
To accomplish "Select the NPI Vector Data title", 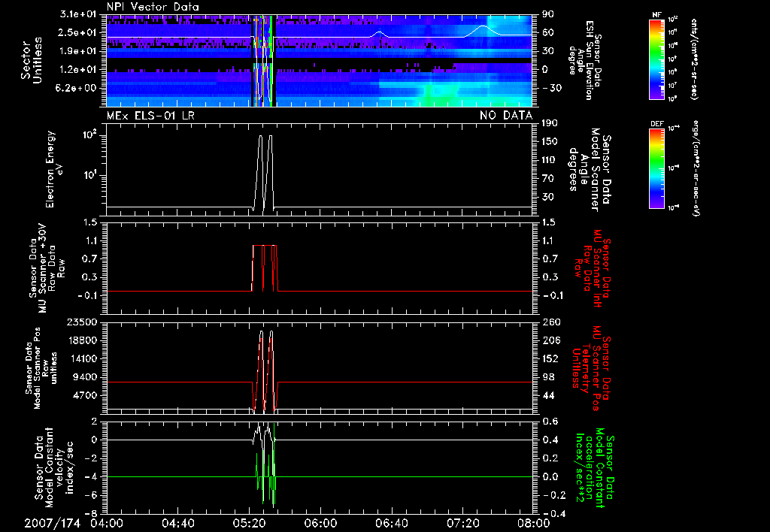I will (153, 7).
